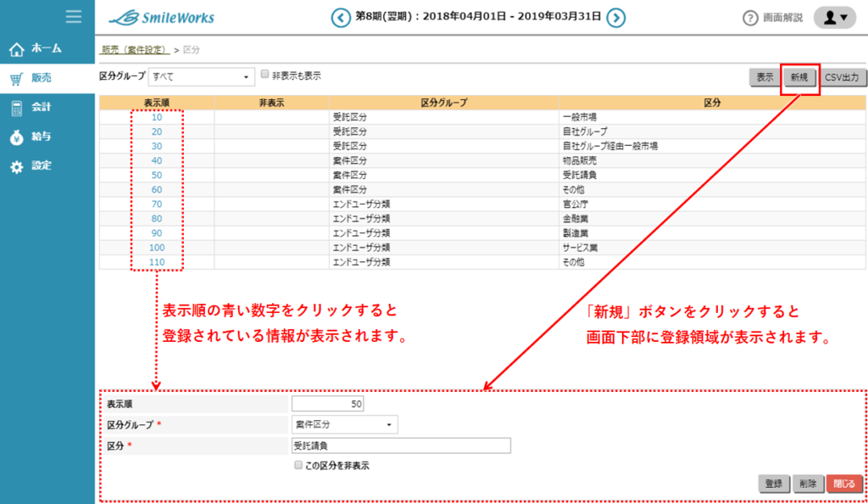Screen dimensions: 868x504
Task: Expand the 区分グループ filter dropdown
Action: (x=202, y=76)
